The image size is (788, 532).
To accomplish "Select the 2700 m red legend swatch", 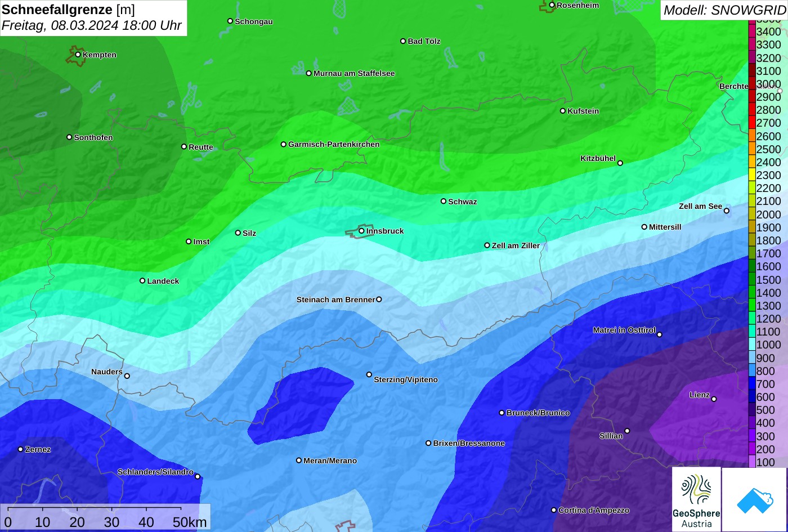I will [752, 123].
